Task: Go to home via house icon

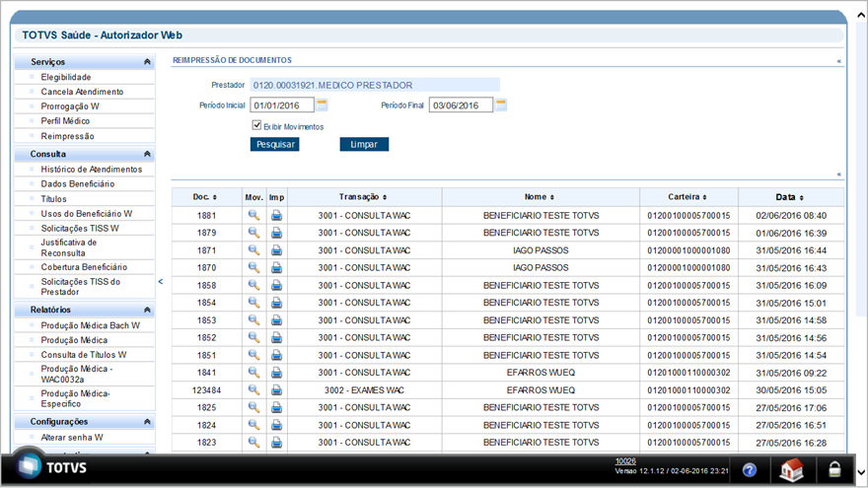Action: (792, 469)
